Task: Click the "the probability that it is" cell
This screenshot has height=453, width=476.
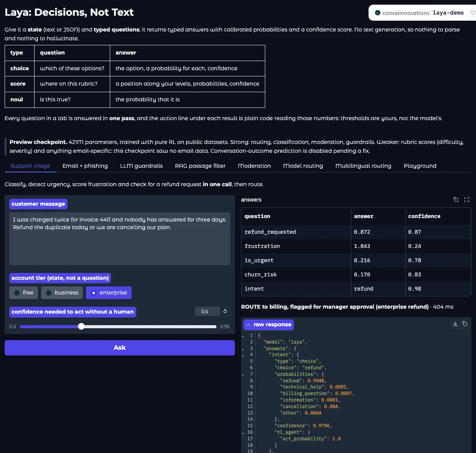Action: [x=187, y=99]
